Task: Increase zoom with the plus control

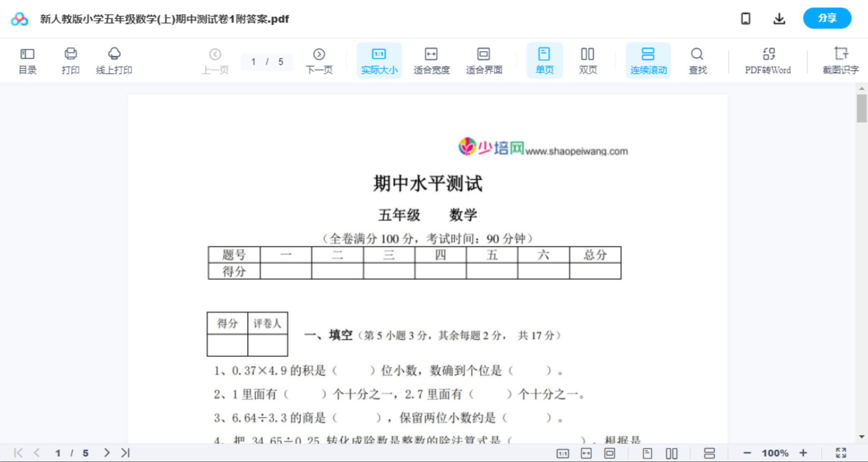Action: (803, 452)
